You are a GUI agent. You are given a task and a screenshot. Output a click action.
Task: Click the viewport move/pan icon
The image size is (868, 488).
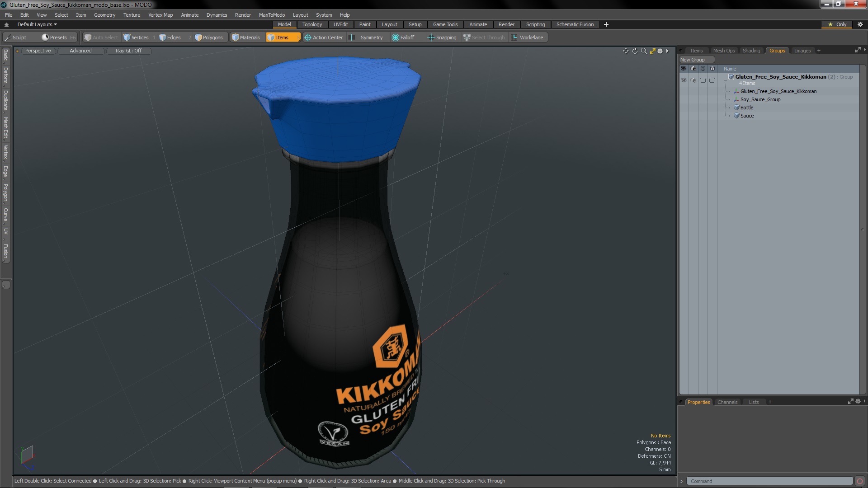click(x=626, y=51)
